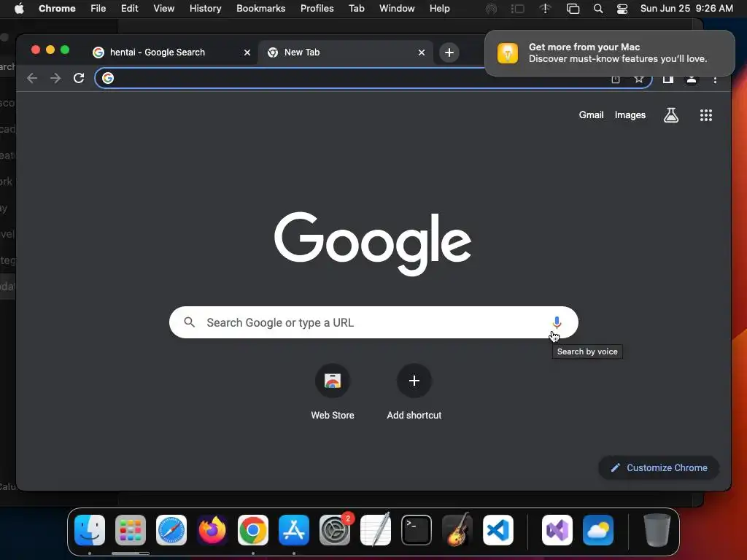Click the date and time in menu bar
Screen dimensions: 747x560
686,9
